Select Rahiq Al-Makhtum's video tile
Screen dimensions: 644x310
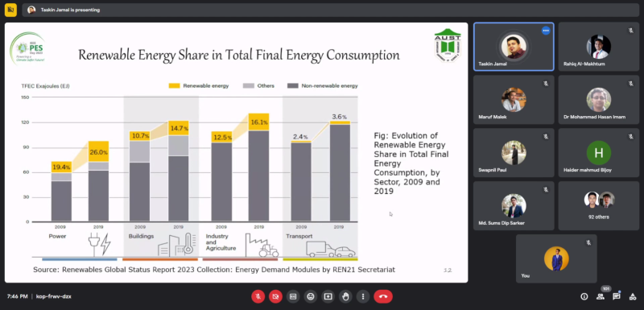(598, 47)
